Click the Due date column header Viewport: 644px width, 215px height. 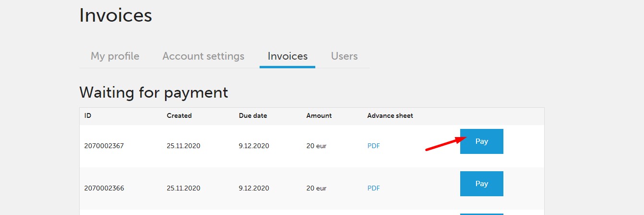(253, 116)
